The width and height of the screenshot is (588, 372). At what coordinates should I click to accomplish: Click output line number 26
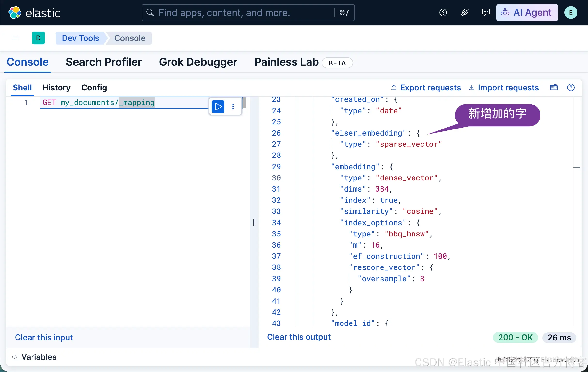pyautogui.click(x=276, y=133)
